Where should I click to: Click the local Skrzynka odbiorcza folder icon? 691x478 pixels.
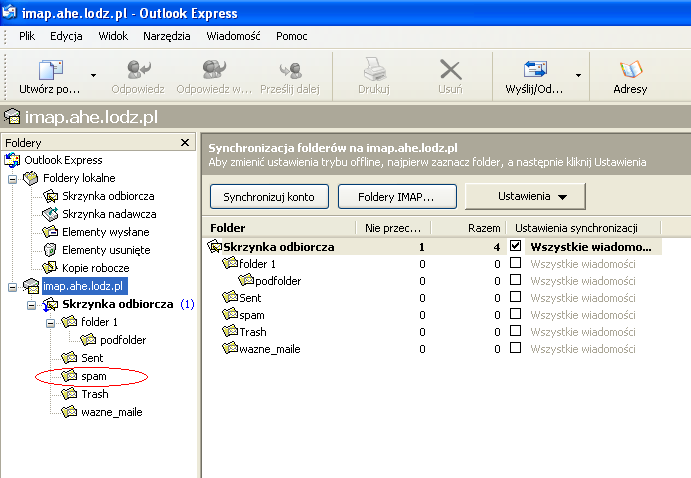click(x=50, y=196)
